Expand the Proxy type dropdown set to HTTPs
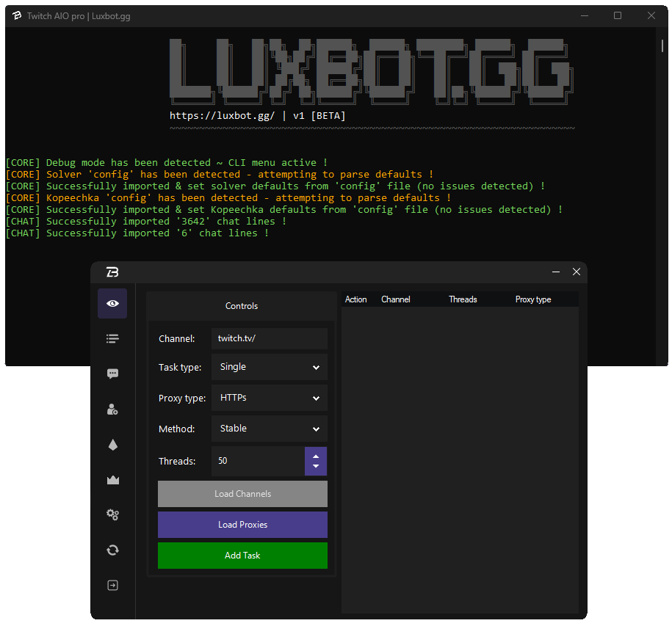This screenshot has height=626, width=672. (x=269, y=398)
